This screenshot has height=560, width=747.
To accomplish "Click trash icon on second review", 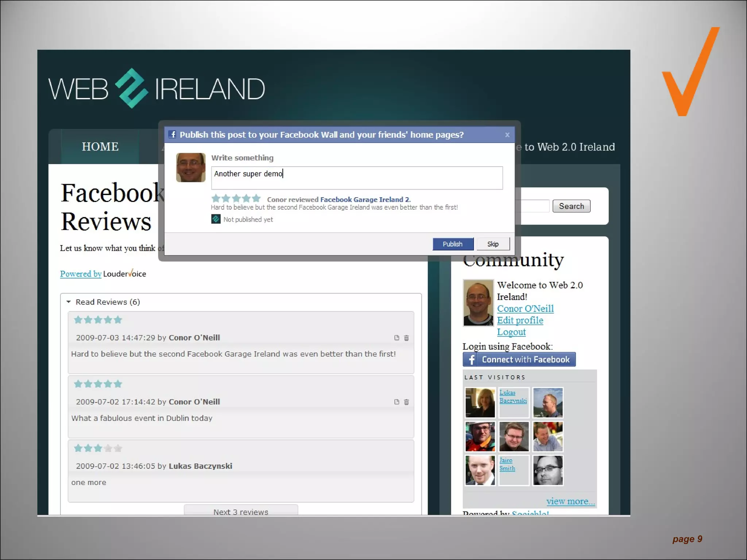I will pos(406,402).
